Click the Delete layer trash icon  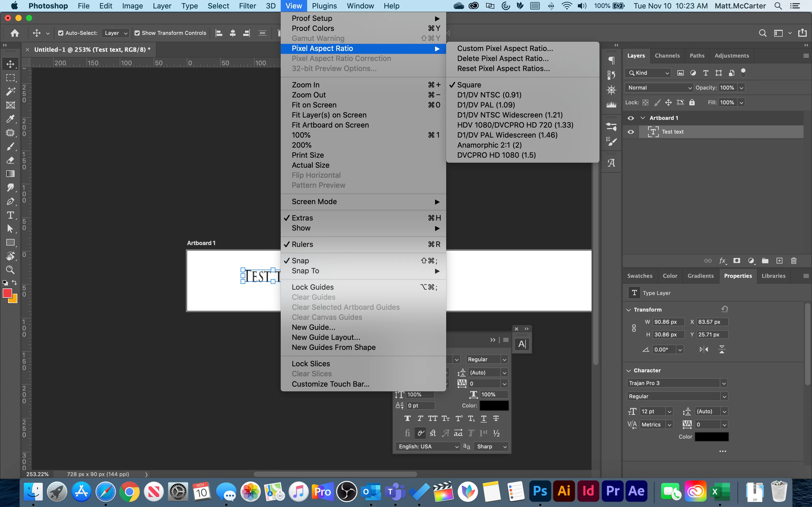[x=793, y=261]
